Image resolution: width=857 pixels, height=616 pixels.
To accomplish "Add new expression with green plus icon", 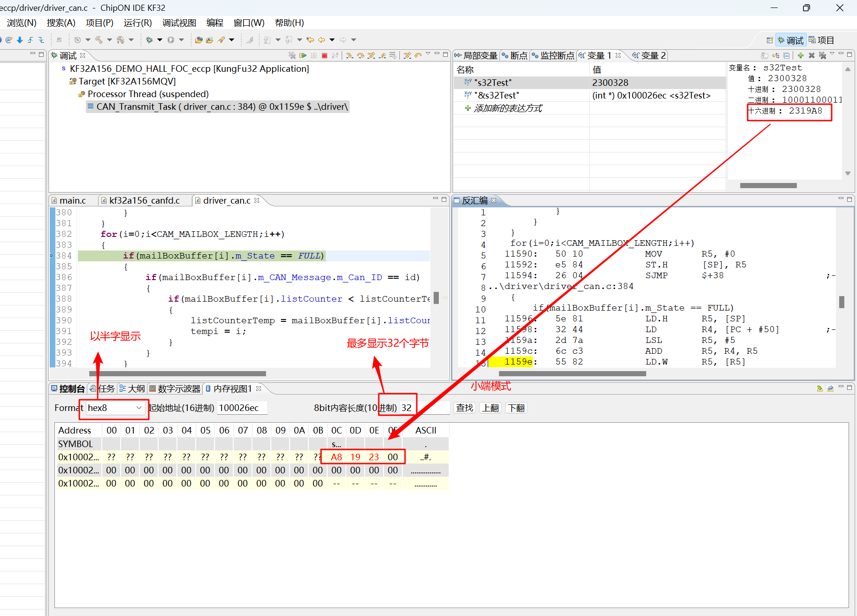I will [801, 55].
